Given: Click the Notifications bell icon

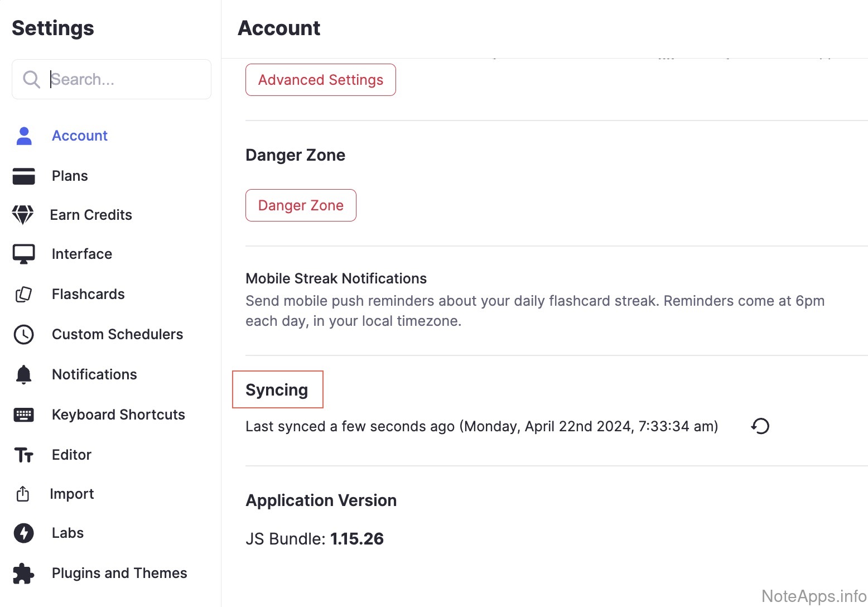Looking at the screenshot, I should coord(23,374).
